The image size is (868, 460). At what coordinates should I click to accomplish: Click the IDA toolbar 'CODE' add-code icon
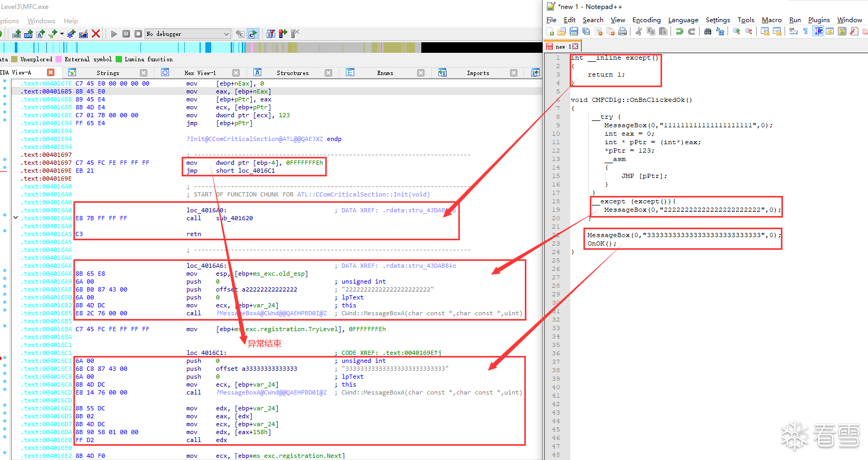point(16,34)
